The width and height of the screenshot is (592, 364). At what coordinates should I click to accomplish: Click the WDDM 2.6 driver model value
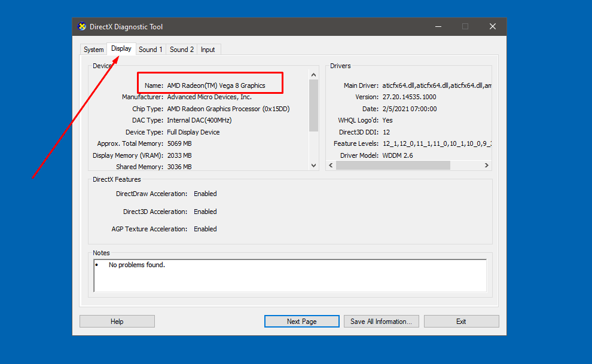click(398, 155)
